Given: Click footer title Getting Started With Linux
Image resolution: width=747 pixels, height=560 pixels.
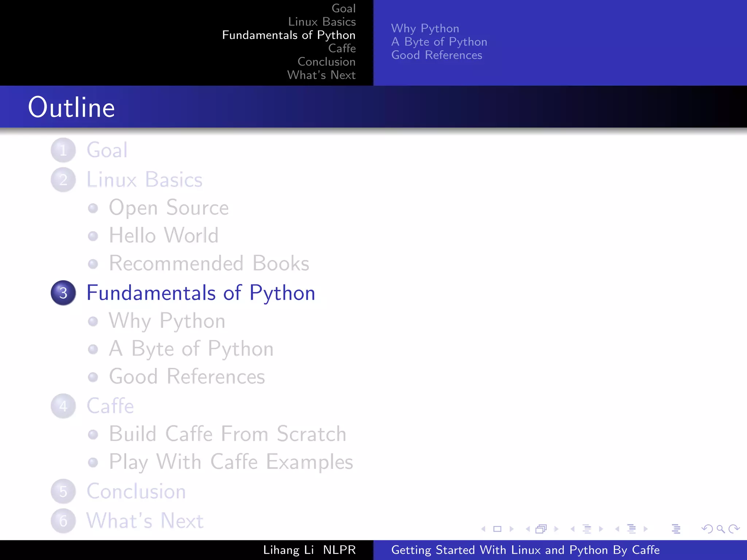Looking at the screenshot, I should (526, 550).
